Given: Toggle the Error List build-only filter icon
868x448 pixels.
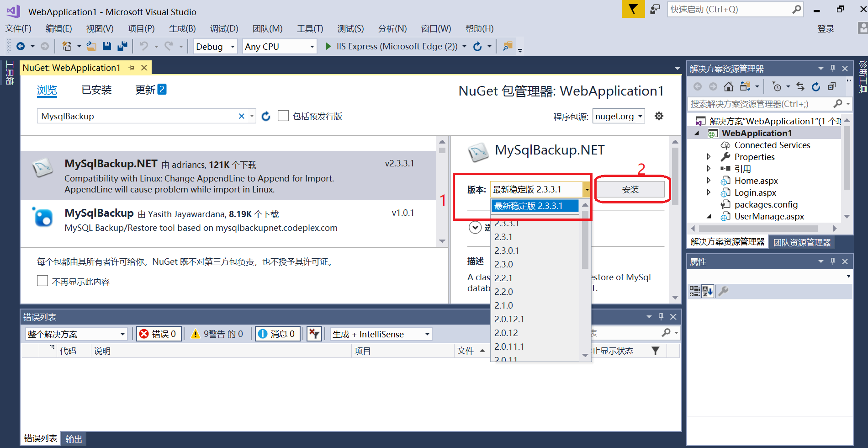Looking at the screenshot, I should pos(314,334).
